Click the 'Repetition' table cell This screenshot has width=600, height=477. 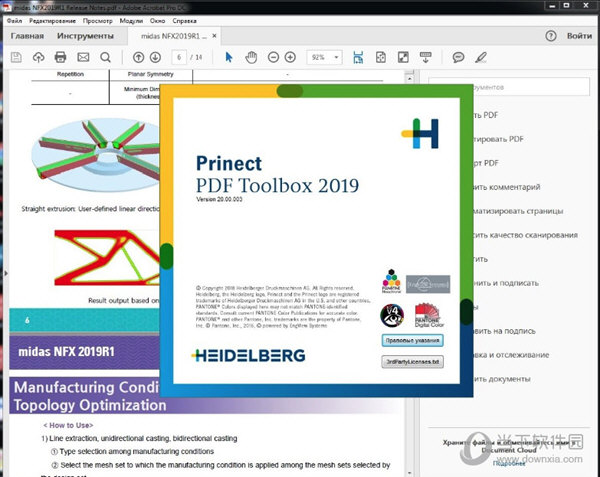pyautogui.click(x=70, y=74)
